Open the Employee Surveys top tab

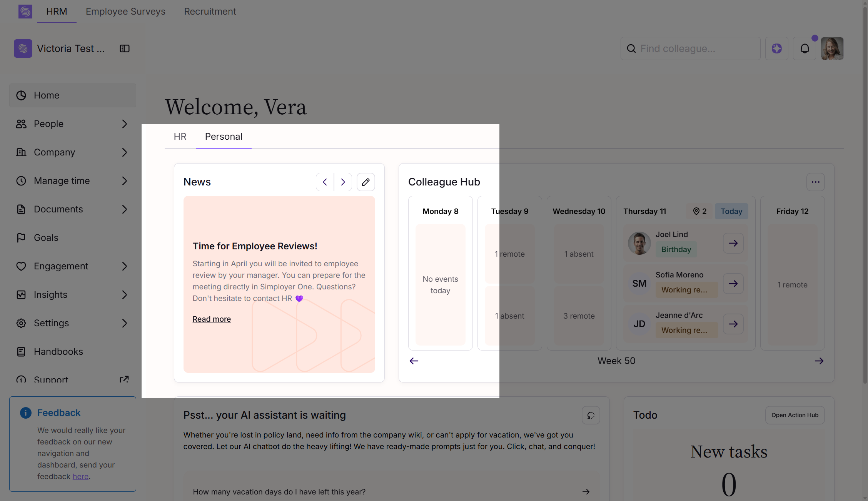pyautogui.click(x=125, y=12)
